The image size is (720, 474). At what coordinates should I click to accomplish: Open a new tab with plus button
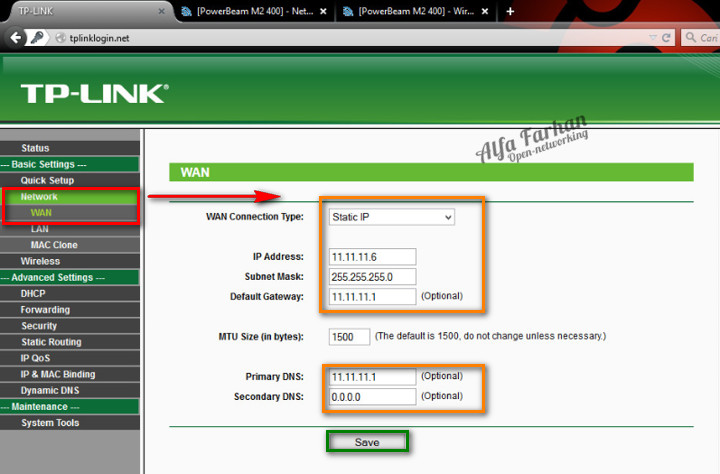pyautogui.click(x=510, y=11)
